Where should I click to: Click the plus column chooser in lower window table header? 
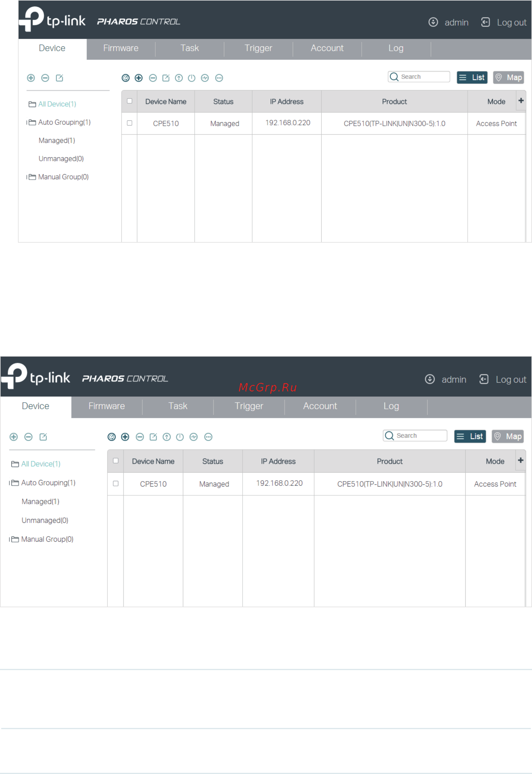(x=521, y=460)
